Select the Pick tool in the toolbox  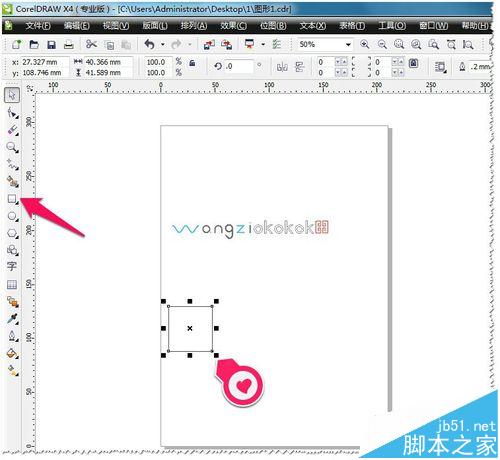coord(12,95)
